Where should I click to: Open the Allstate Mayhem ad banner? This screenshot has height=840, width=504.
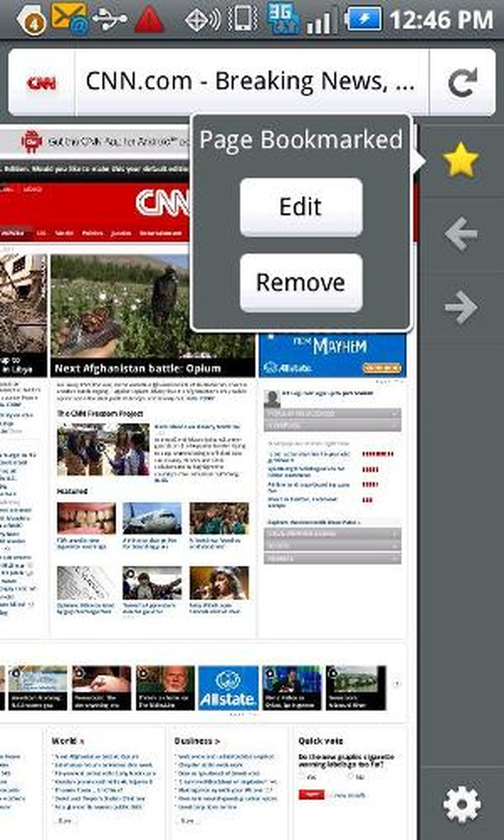[x=332, y=355]
